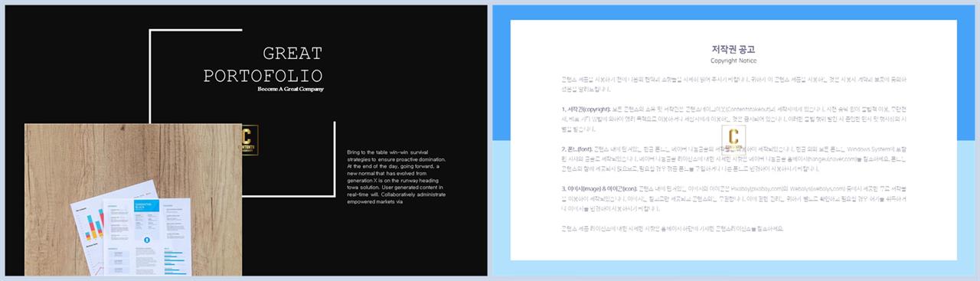The width and height of the screenshot is (980, 281).
Task: Click the 저작권 공고 heading
Action: (733, 49)
